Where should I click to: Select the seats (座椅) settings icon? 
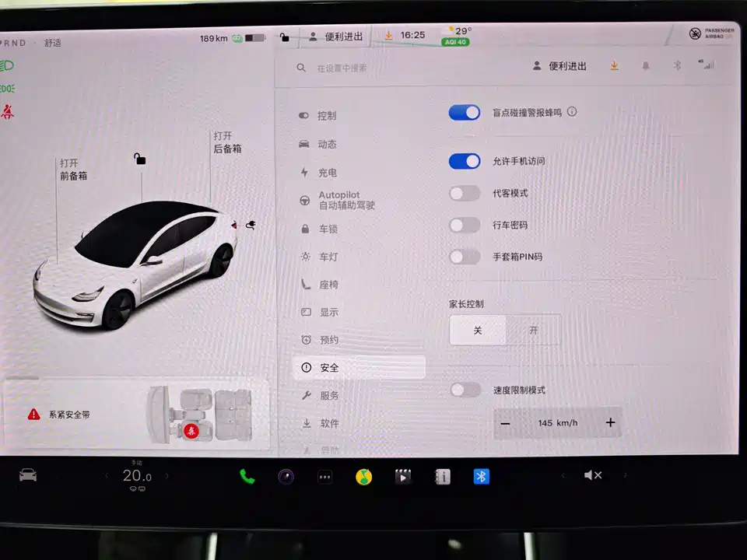pos(325,284)
